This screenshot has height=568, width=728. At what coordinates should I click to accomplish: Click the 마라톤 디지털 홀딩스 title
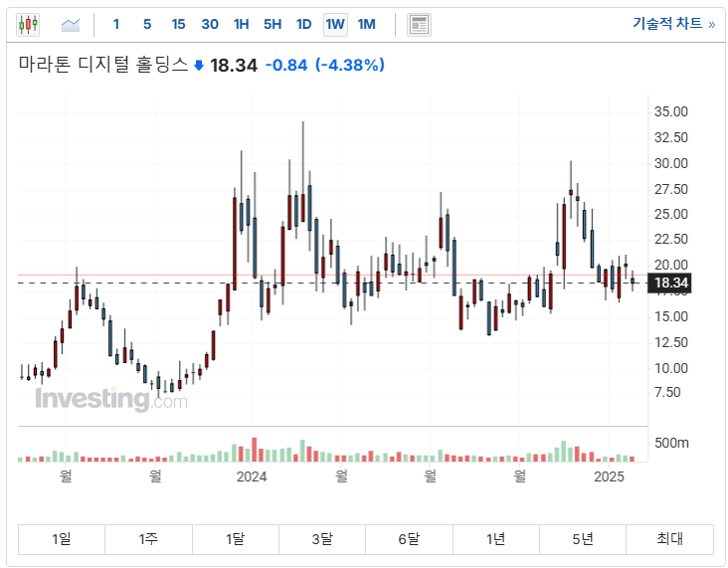point(103,65)
